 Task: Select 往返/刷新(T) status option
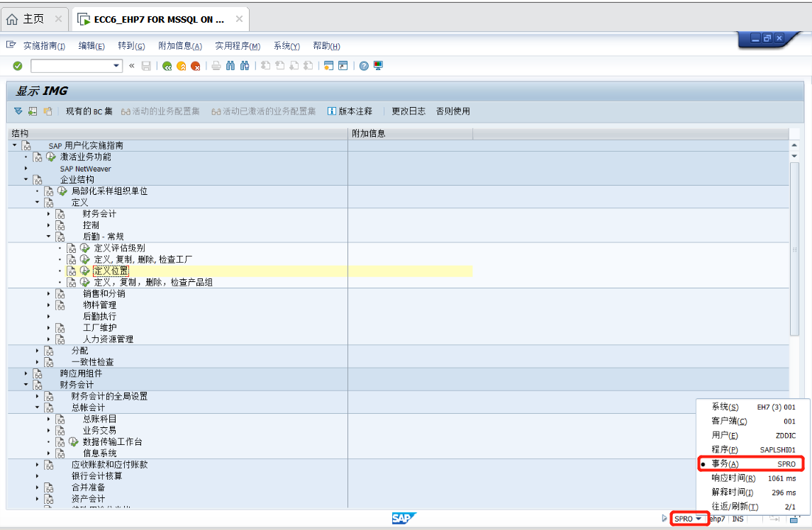(751, 507)
